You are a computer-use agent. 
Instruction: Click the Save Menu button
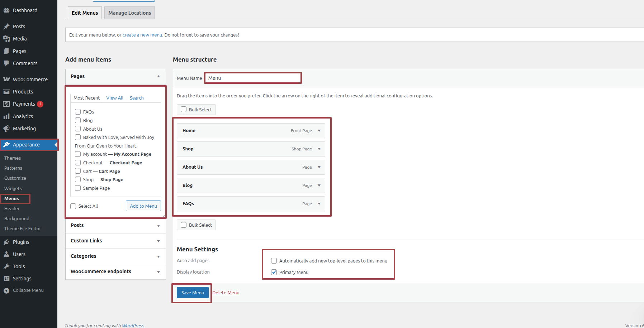pos(193,293)
